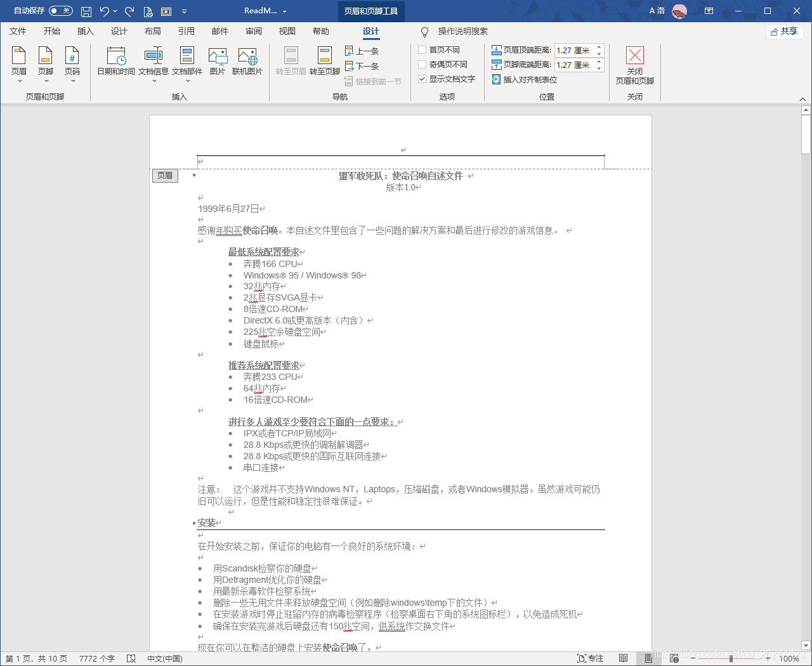Insert 日期和时间 date and time
The width and height of the screenshot is (812, 666).
pyautogui.click(x=116, y=62)
